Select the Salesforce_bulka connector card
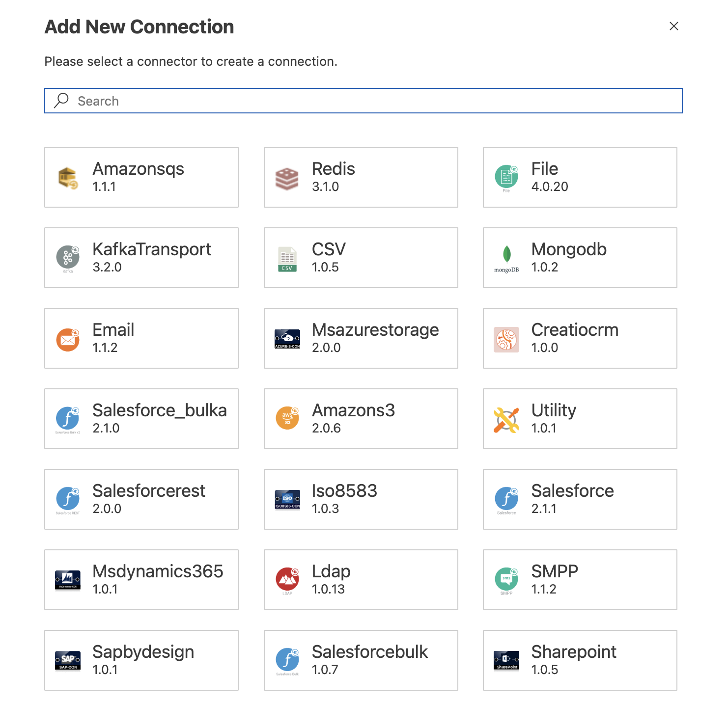 click(x=141, y=419)
